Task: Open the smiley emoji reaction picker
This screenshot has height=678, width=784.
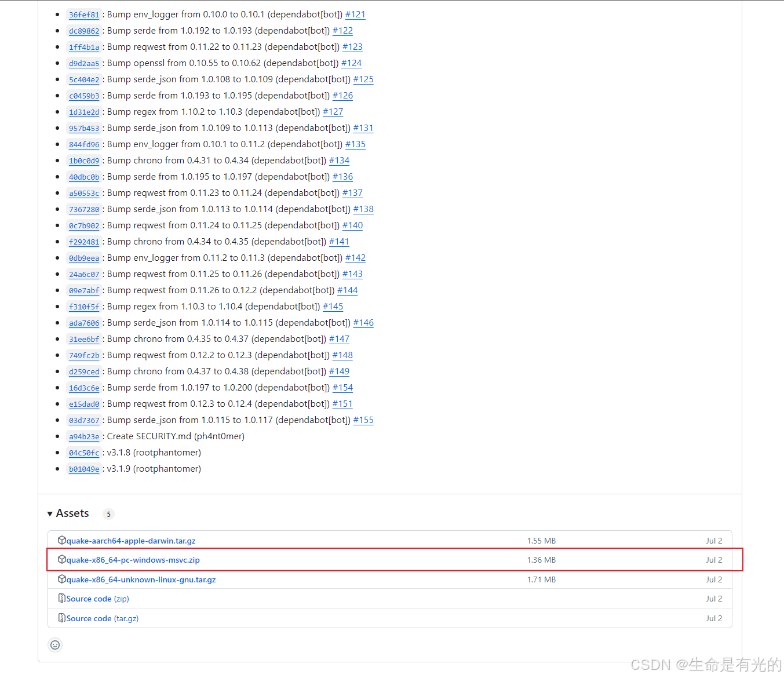Action: (55, 645)
